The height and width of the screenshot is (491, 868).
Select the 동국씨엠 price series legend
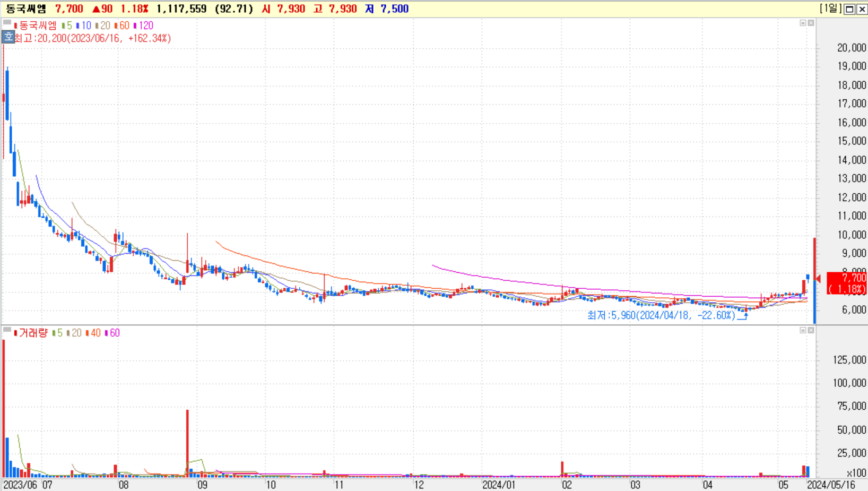point(35,25)
